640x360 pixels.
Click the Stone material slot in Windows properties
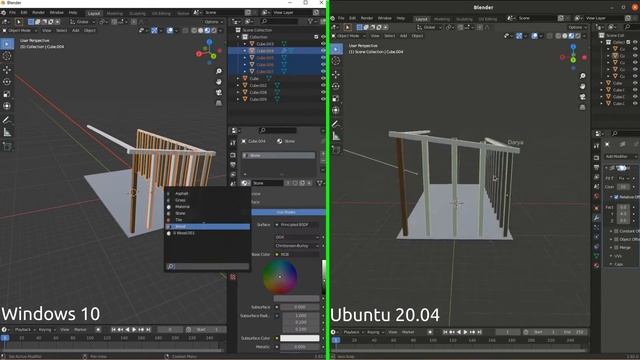(x=278, y=156)
